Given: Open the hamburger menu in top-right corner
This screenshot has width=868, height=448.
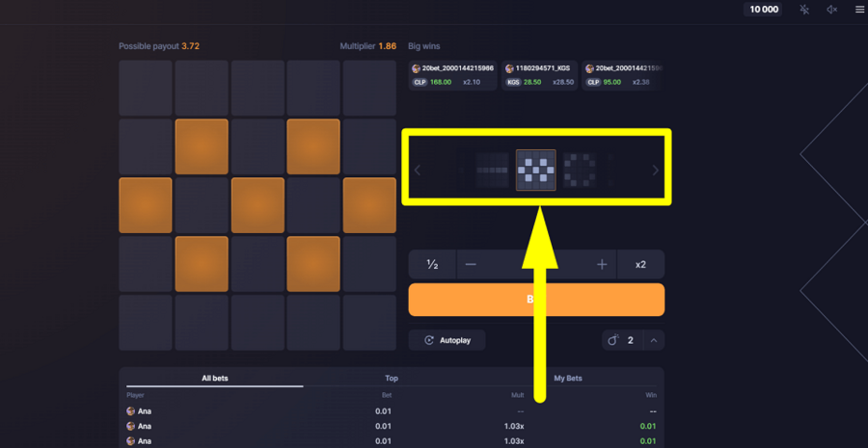Looking at the screenshot, I should tap(859, 10).
